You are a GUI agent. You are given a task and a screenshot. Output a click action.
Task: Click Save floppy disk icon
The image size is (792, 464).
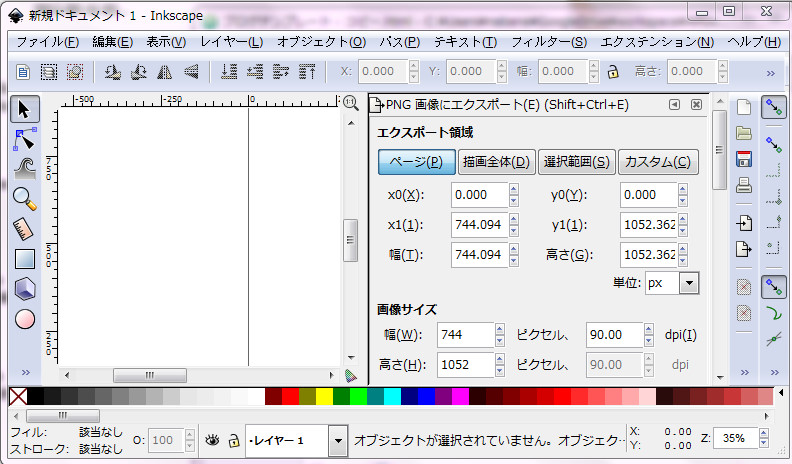coord(744,159)
